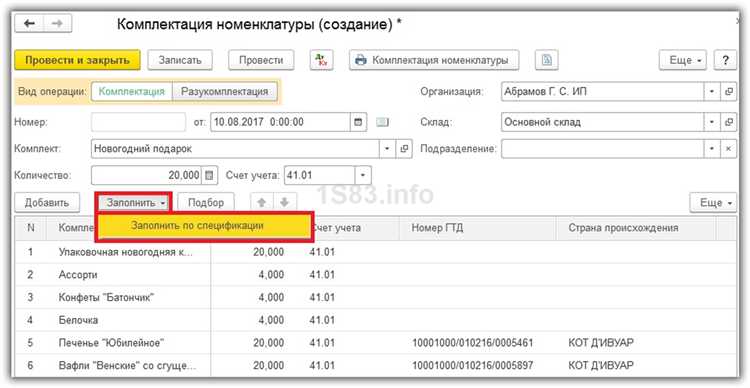Click КОТ Д'ИВУАР in the Вафли row

601,366
